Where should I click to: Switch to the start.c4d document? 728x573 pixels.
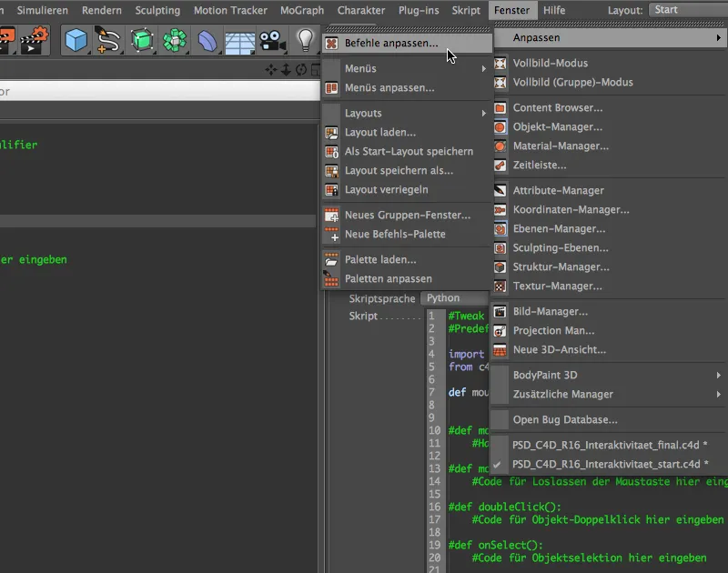click(x=610, y=465)
